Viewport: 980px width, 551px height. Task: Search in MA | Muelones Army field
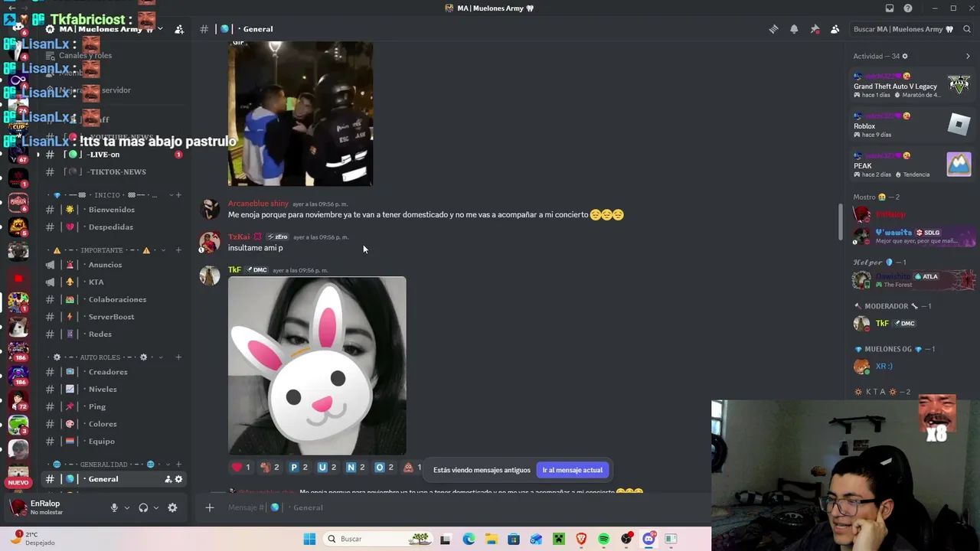click(911, 29)
